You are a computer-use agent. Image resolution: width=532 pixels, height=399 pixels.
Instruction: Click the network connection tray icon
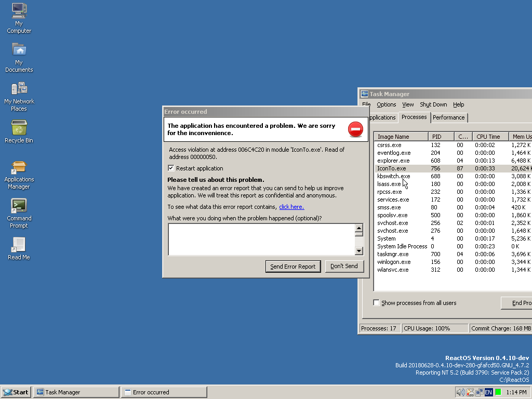point(479,392)
